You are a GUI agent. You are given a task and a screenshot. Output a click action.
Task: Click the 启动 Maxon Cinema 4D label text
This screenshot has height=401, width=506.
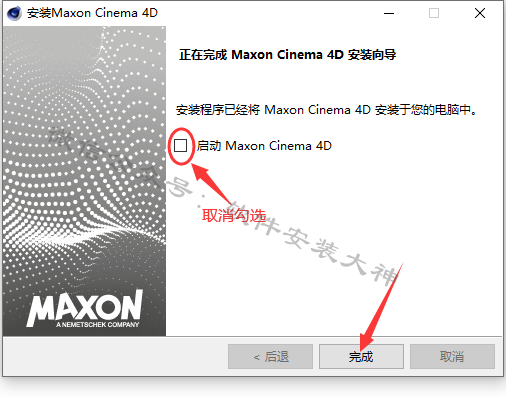pos(264,146)
